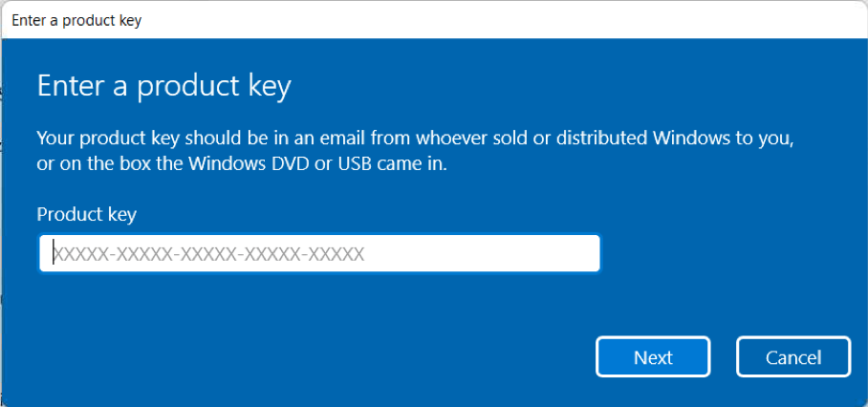Click the "Product key" field label
Viewport: 868px width, 407px height.
click(x=86, y=214)
